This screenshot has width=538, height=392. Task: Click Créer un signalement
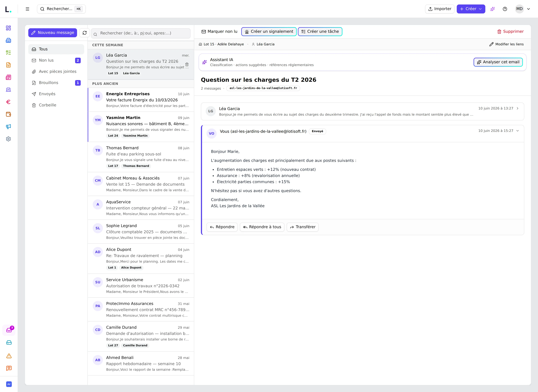(x=269, y=32)
